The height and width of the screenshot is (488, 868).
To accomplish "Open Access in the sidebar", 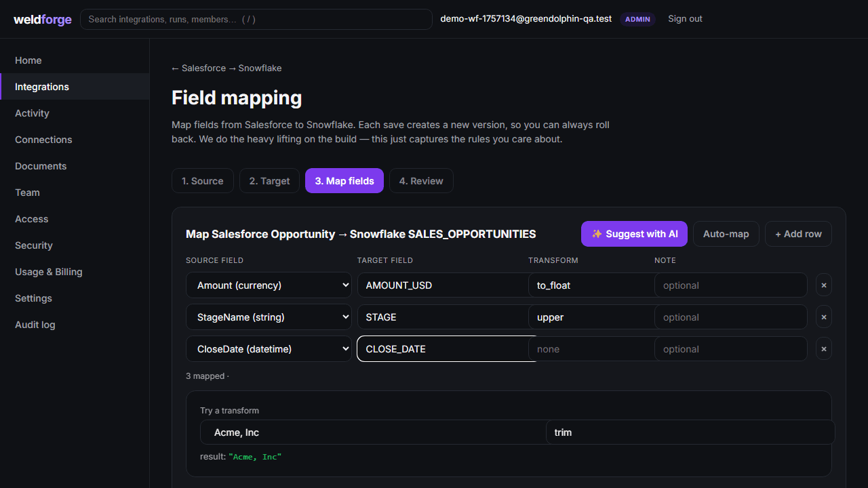I will tap(75, 219).
